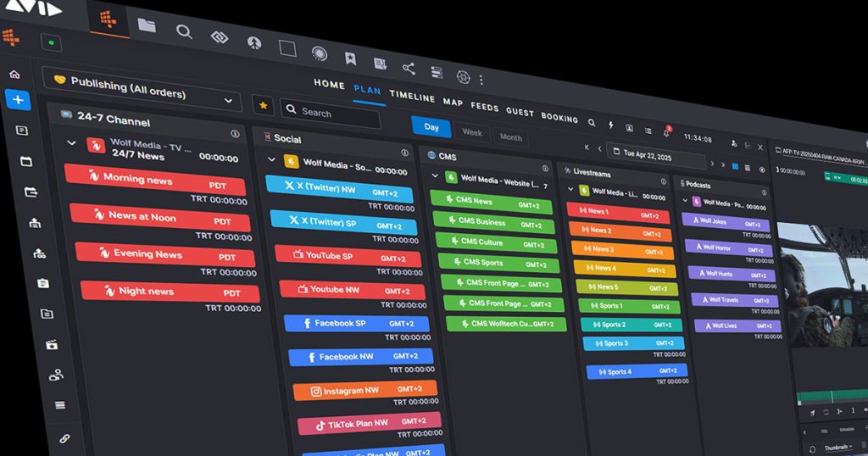The width and height of the screenshot is (868, 456).
Task: Open the GUEST tab
Action: point(520,112)
